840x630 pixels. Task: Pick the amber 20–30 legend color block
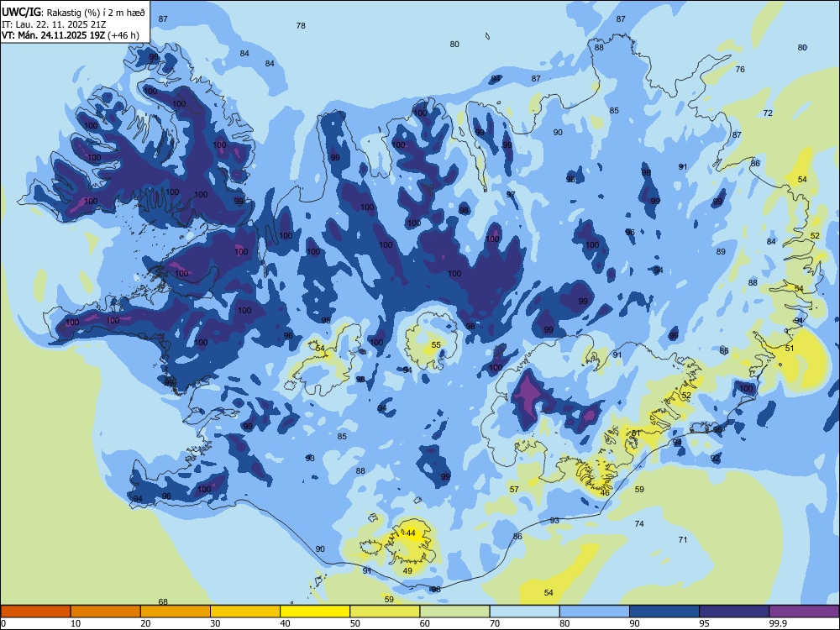tap(176, 612)
